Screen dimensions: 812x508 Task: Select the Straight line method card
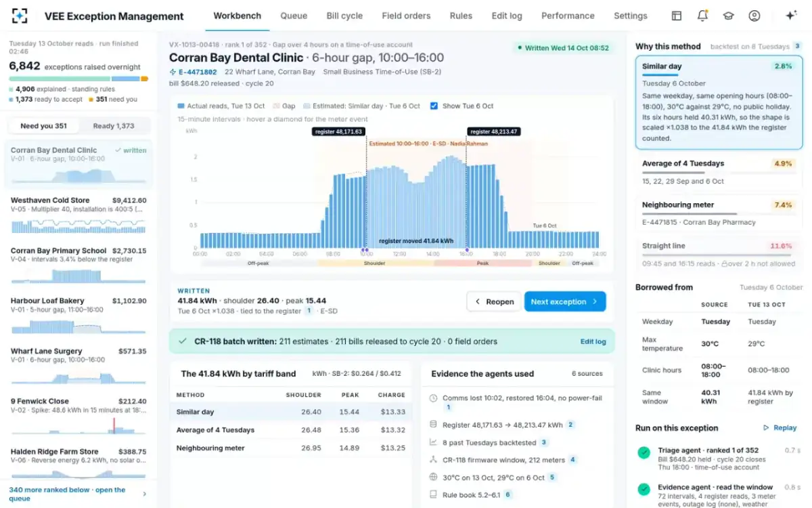719,255
